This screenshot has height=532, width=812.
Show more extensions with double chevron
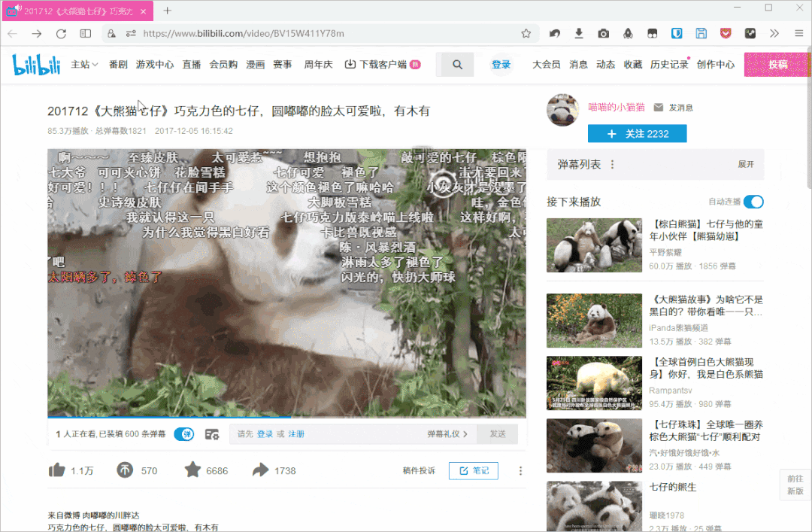click(x=774, y=34)
